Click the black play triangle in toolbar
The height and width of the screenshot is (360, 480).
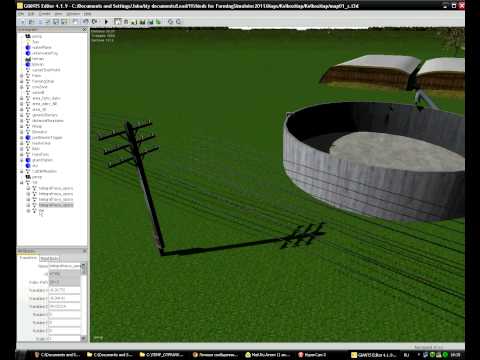pyautogui.click(x=106, y=22)
